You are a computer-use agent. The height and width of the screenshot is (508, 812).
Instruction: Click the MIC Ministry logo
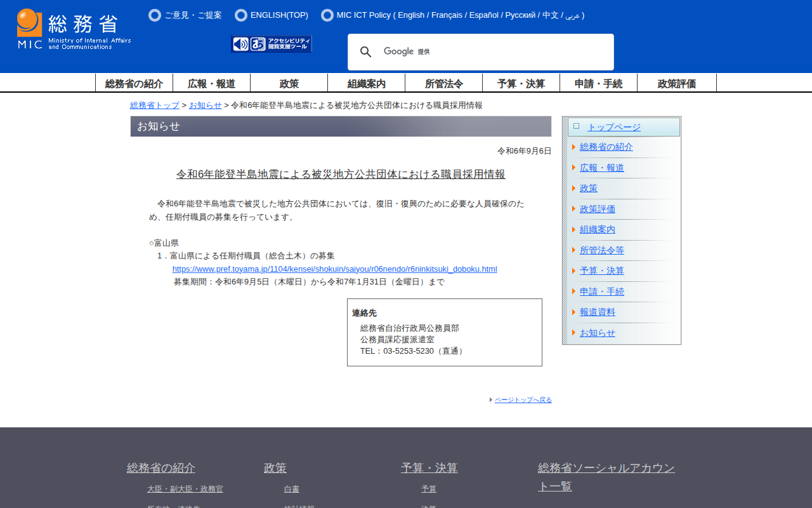click(x=74, y=29)
